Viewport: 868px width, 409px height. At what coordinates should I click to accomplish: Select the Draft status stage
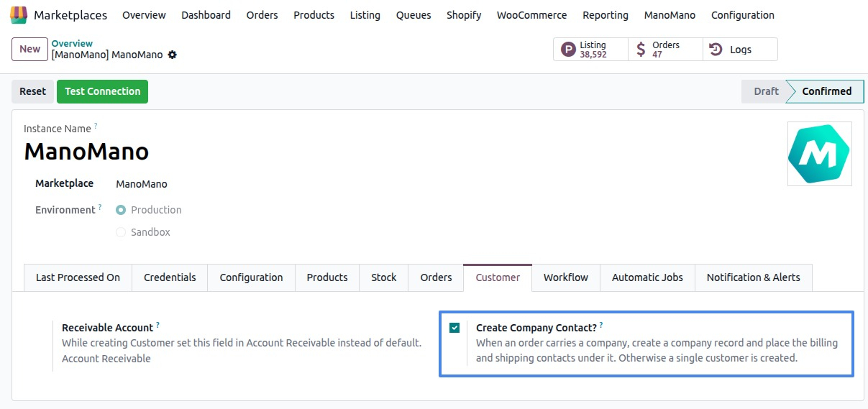click(764, 91)
